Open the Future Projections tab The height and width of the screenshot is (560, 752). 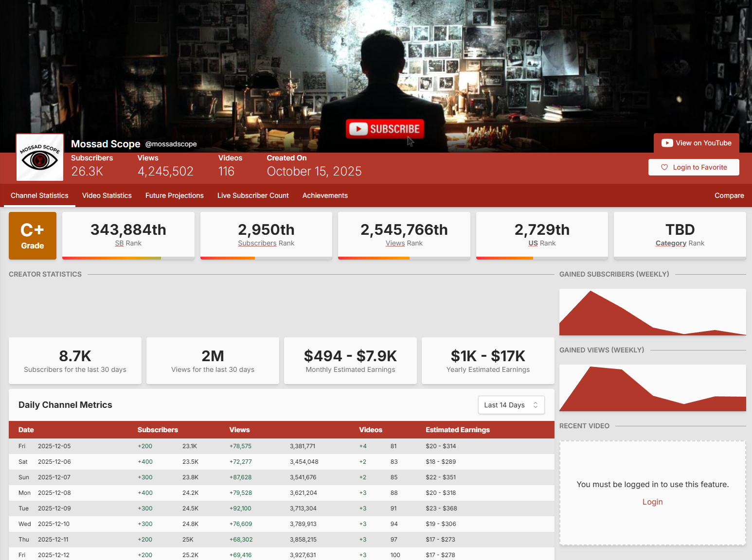[x=174, y=195]
